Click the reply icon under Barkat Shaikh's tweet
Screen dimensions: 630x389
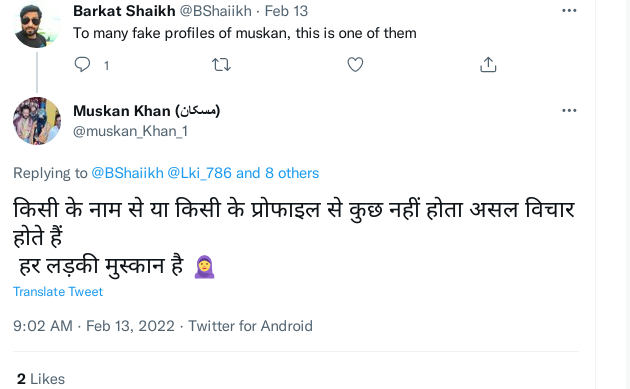(x=82, y=65)
